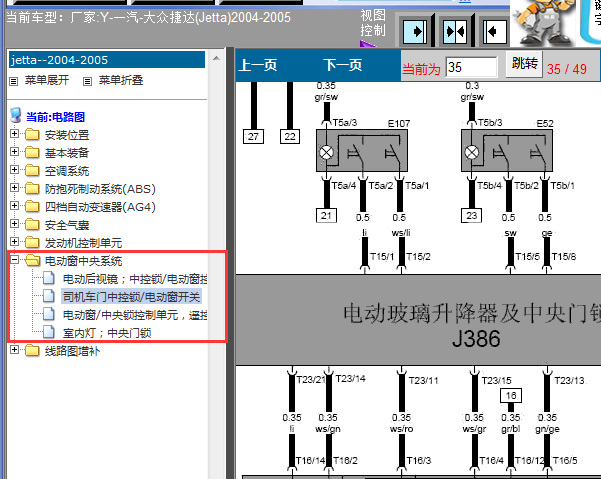
Task: Click the 视图控制 label
Action: pos(373,22)
